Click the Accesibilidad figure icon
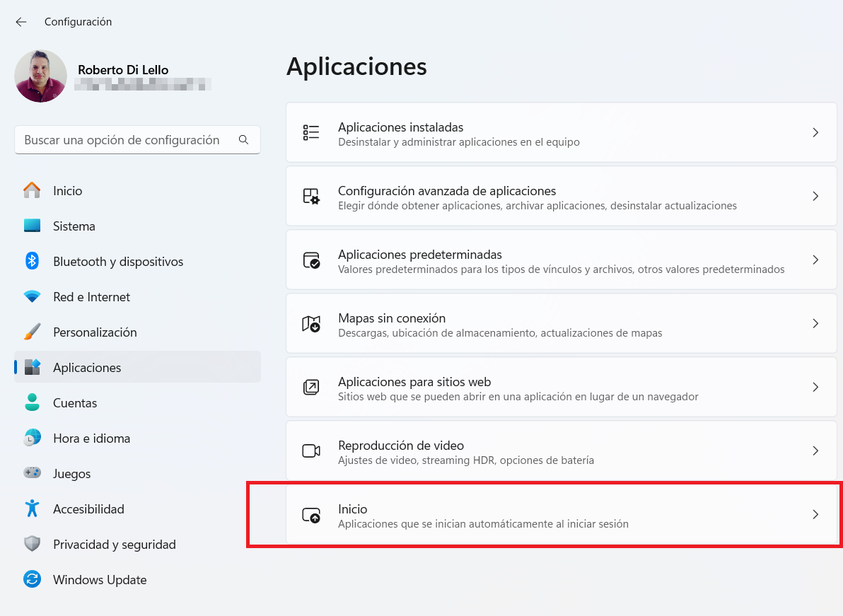The width and height of the screenshot is (843, 616). tap(32, 509)
